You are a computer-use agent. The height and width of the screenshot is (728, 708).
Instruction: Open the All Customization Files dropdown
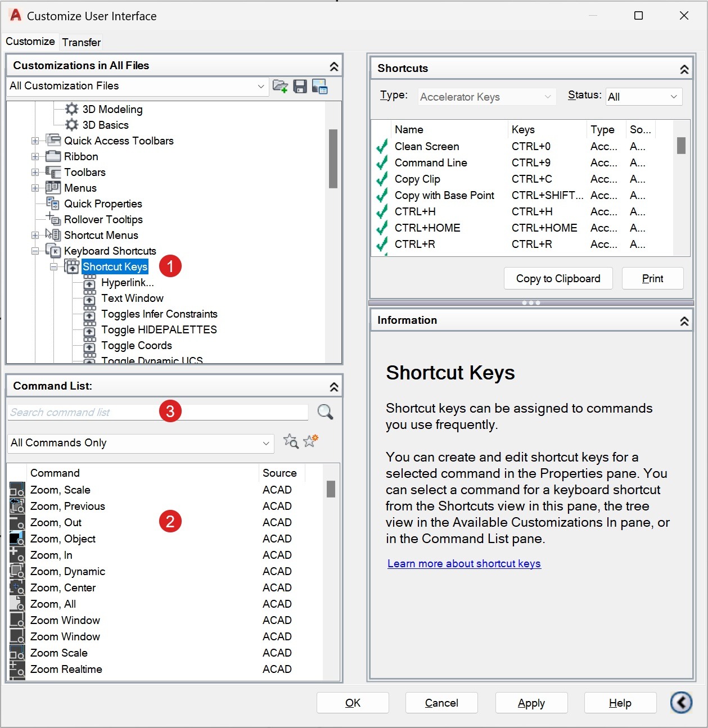260,86
